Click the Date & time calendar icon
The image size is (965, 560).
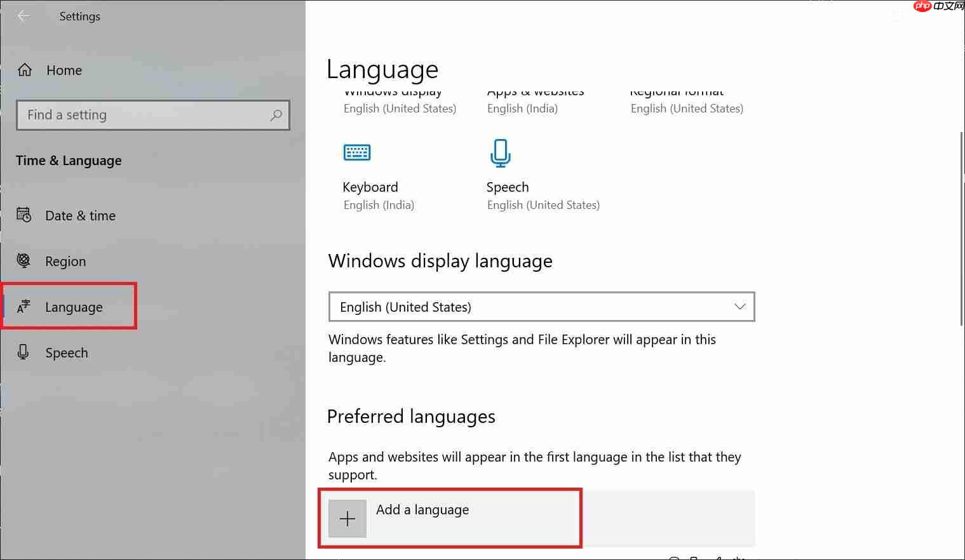pos(24,215)
